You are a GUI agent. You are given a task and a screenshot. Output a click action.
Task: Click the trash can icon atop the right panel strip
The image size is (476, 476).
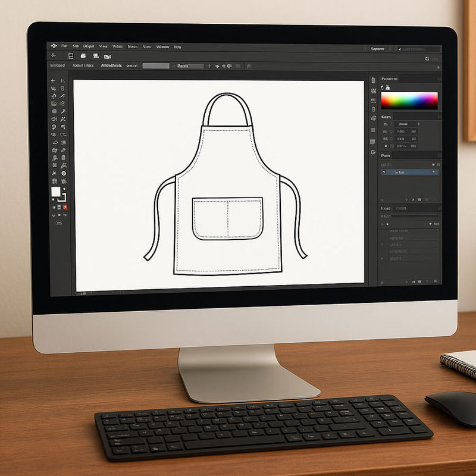(x=373, y=80)
